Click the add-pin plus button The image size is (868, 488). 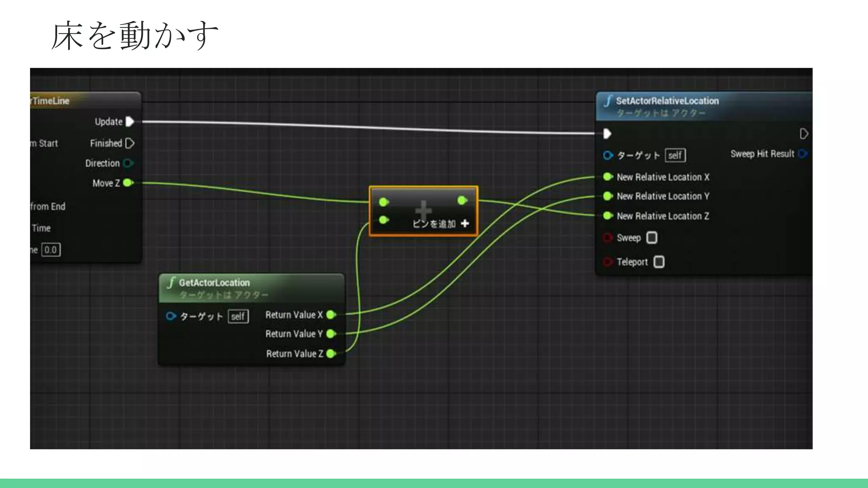[x=465, y=223]
